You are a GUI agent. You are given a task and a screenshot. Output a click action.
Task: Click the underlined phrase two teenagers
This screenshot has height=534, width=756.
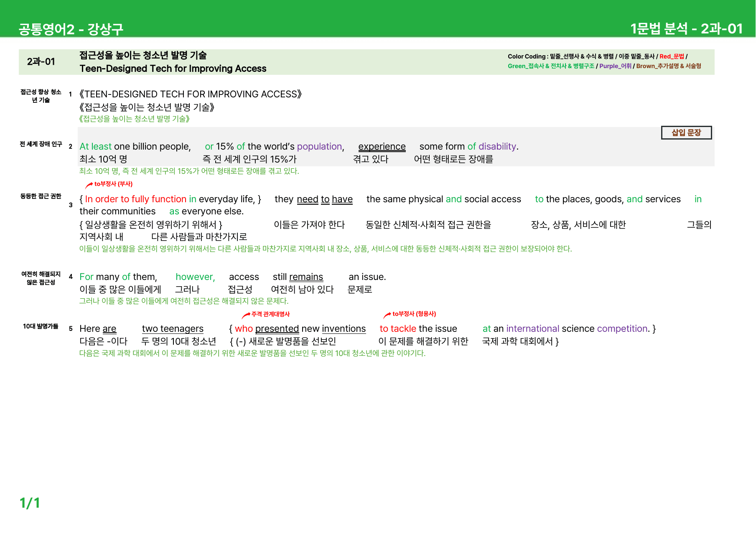pyautogui.click(x=173, y=329)
